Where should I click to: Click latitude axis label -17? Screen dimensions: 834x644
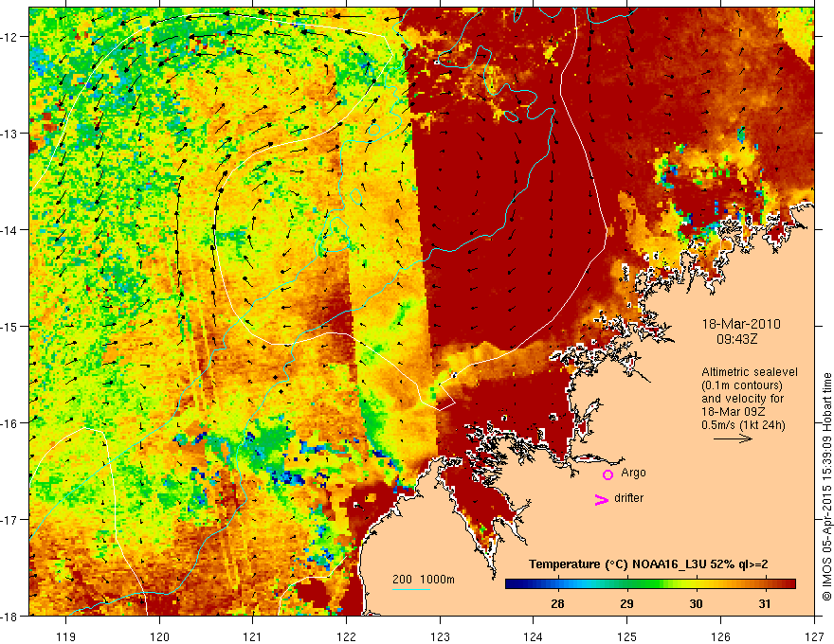[9, 520]
